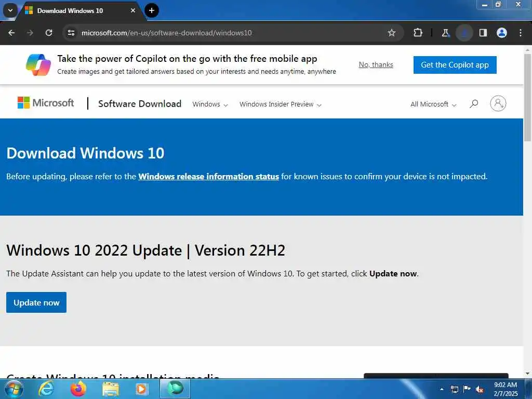This screenshot has height=399, width=532.
Task: Open Chrome three-dot menu
Action: point(521,33)
